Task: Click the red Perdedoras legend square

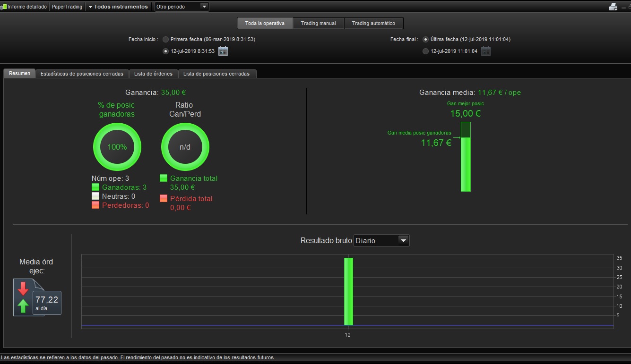Action: click(x=95, y=205)
